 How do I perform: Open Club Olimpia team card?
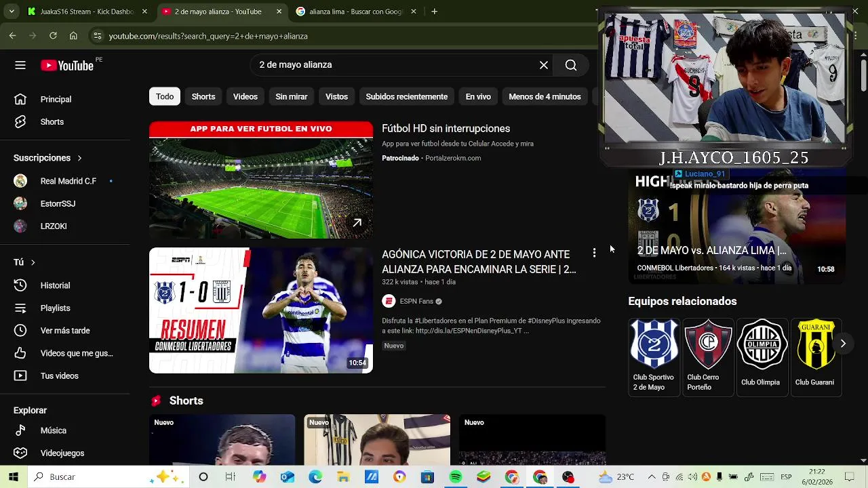click(x=762, y=357)
